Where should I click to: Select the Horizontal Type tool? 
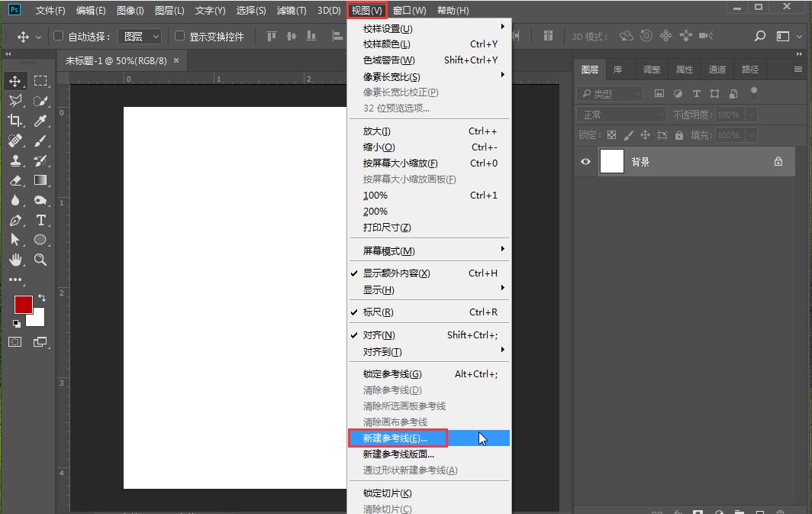[41, 220]
